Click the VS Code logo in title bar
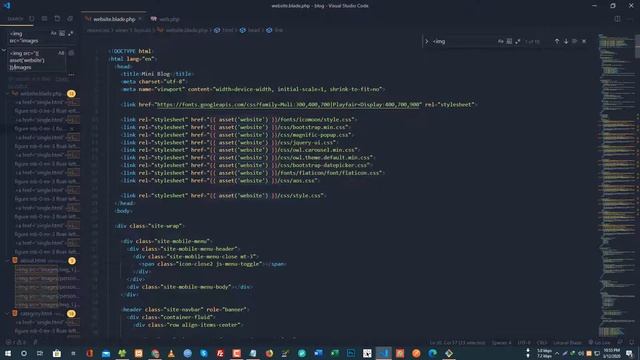 [x=7, y=6]
